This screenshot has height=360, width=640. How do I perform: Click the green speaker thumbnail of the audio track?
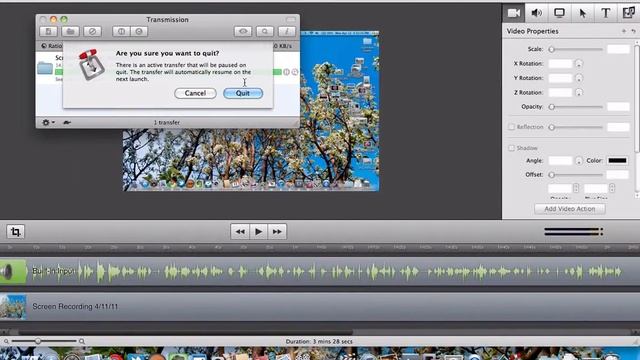click(x=13, y=271)
